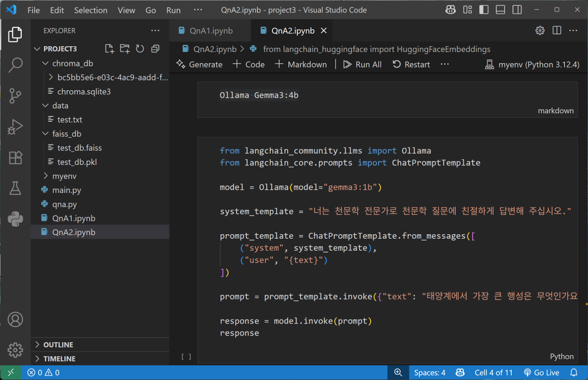Screen dimensions: 588x380
Task: Change indentation via Spaces: 4
Action: (x=430, y=372)
